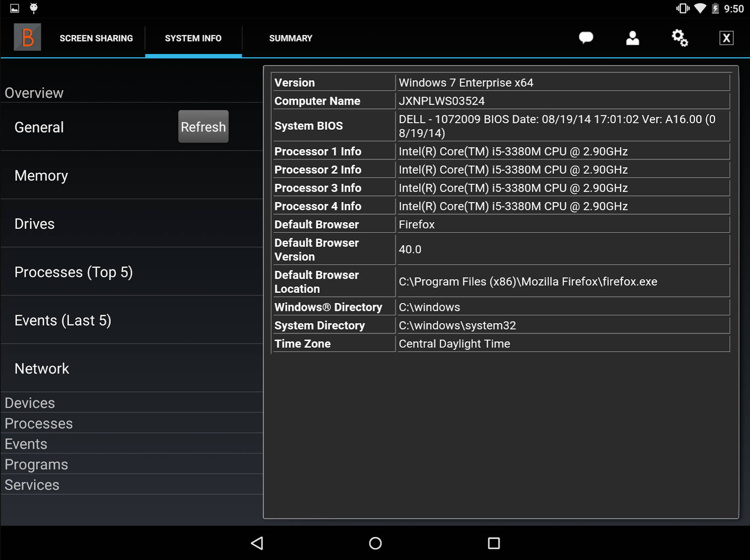Open settings gears icon
Viewport: 750px width, 560px height.
pyautogui.click(x=679, y=38)
